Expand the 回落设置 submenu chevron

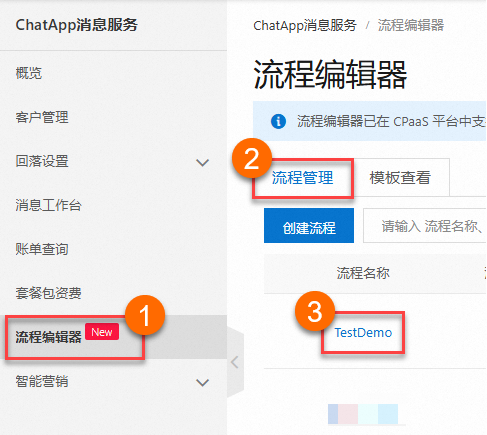pos(202,163)
